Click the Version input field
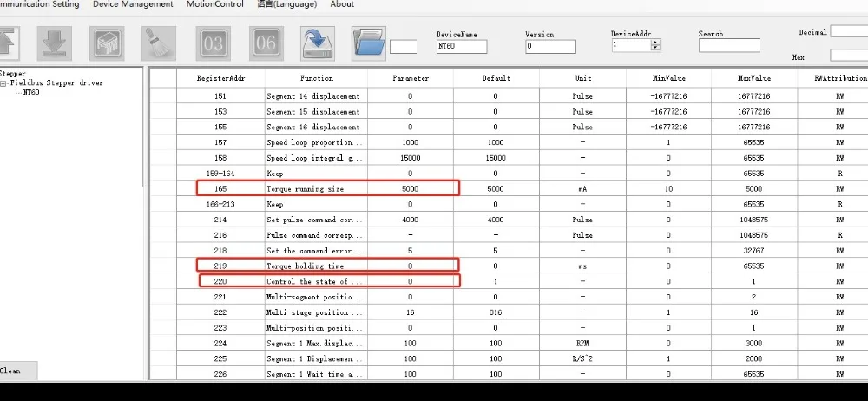868x401 pixels. pyautogui.click(x=550, y=47)
